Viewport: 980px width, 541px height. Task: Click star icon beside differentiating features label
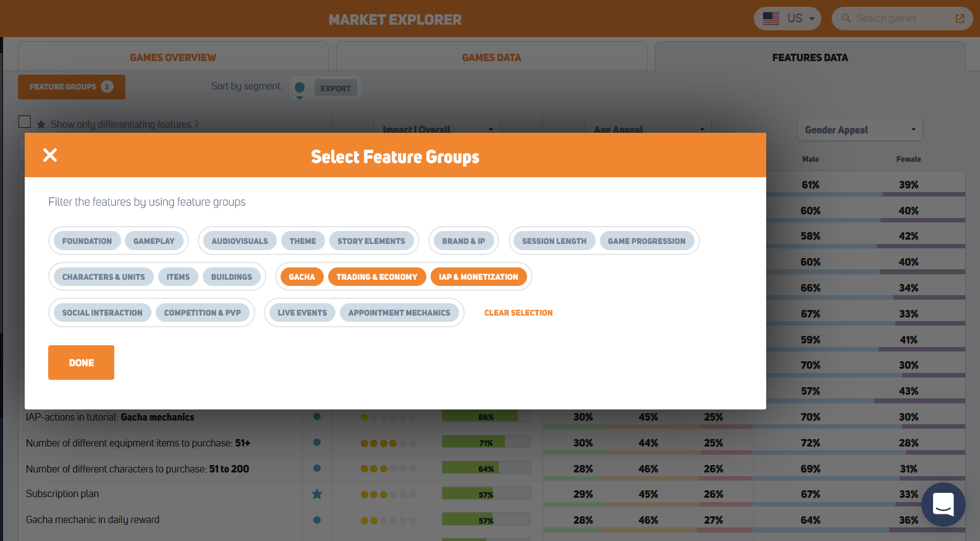click(x=41, y=124)
